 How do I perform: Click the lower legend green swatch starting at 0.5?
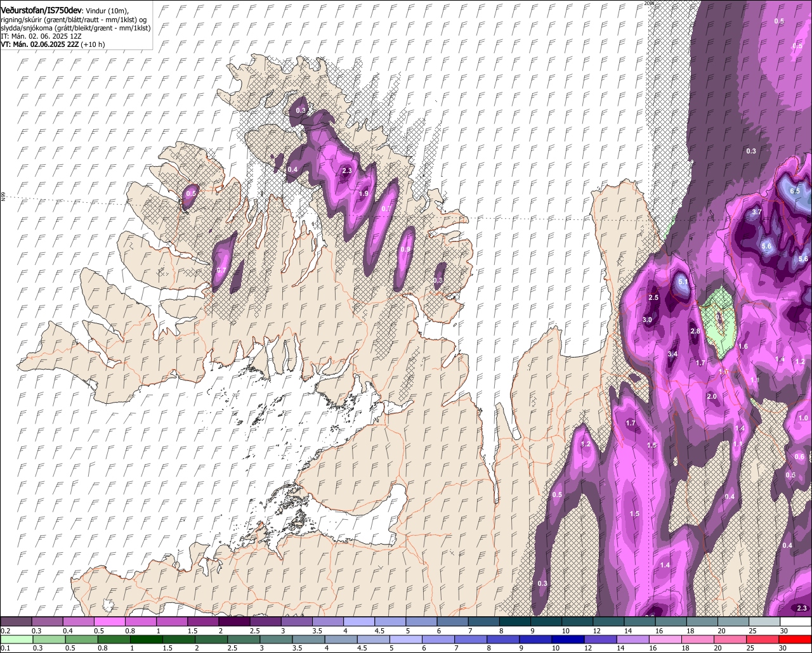[x=81, y=640]
